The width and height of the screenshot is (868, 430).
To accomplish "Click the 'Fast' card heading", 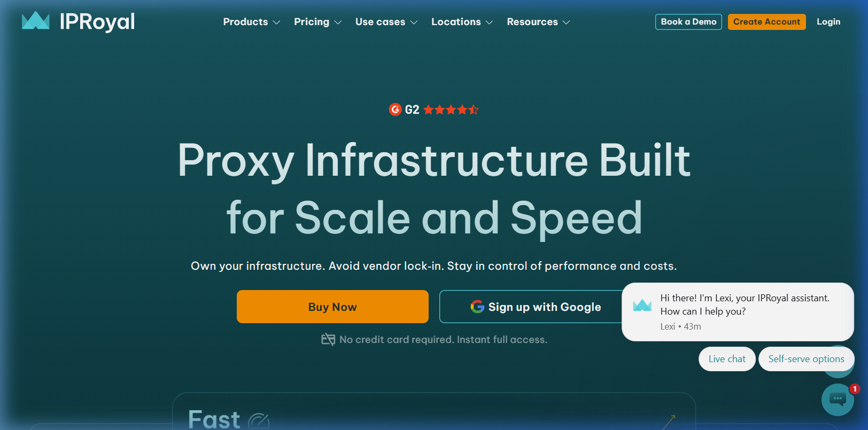I will (x=214, y=419).
